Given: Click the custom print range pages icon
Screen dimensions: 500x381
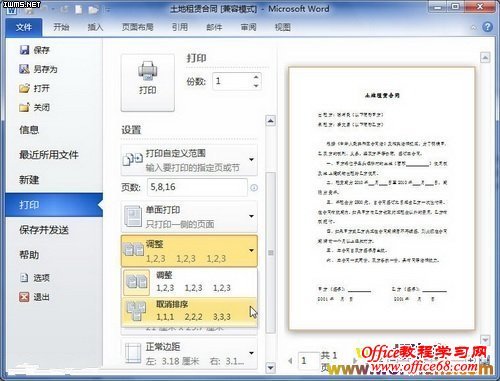Looking at the screenshot, I should pos(133,159).
